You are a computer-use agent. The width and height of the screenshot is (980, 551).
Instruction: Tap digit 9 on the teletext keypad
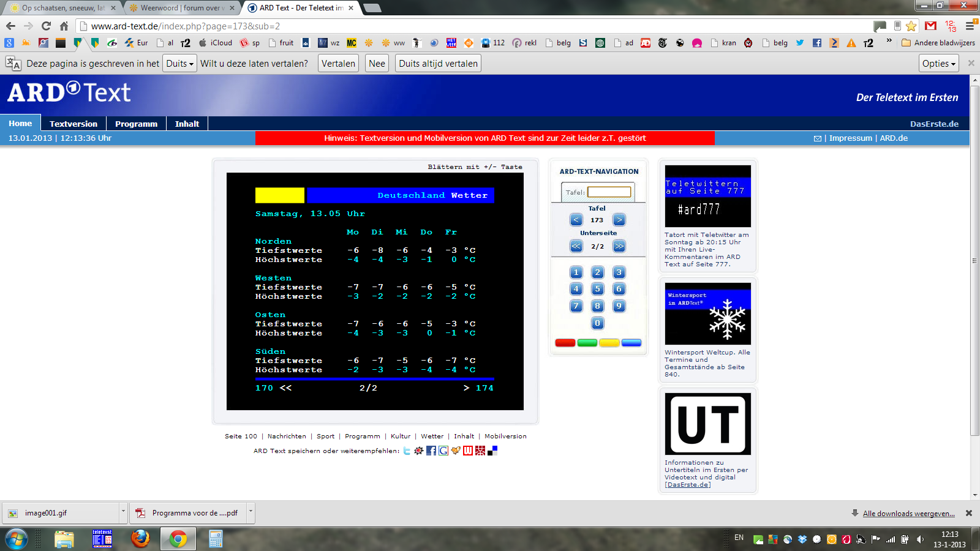(x=619, y=306)
